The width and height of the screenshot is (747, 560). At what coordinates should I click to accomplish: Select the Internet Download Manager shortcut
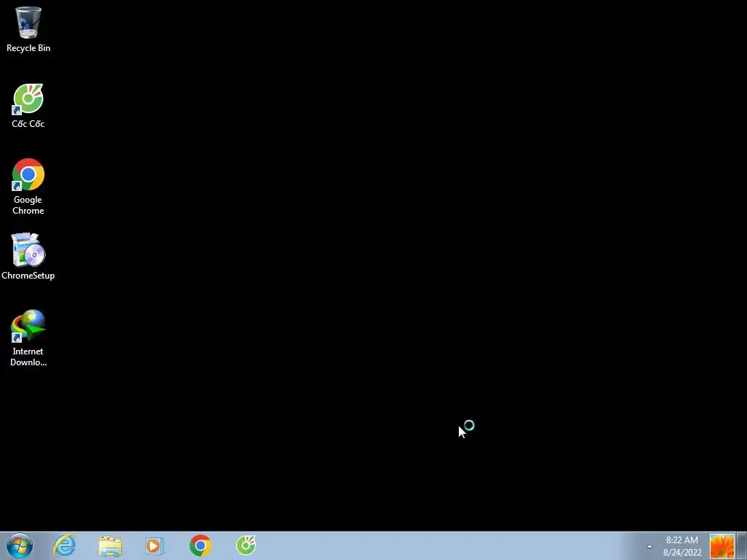point(28,338)
